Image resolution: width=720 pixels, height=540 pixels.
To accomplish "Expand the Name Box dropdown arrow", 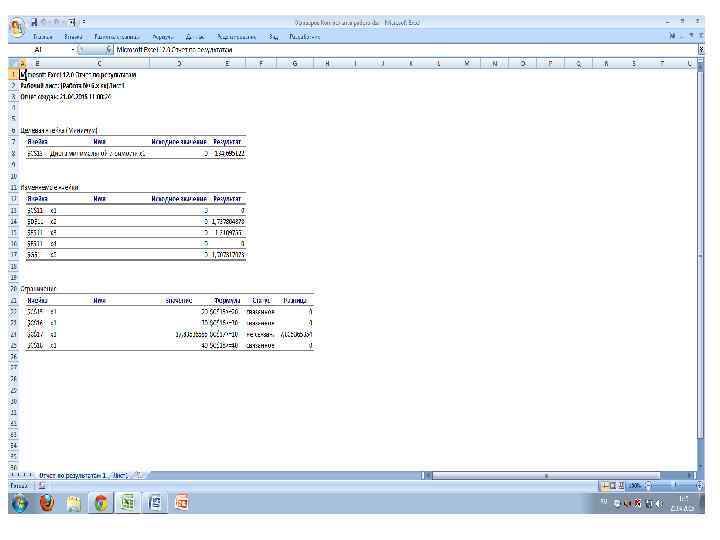I will [73, 49].
